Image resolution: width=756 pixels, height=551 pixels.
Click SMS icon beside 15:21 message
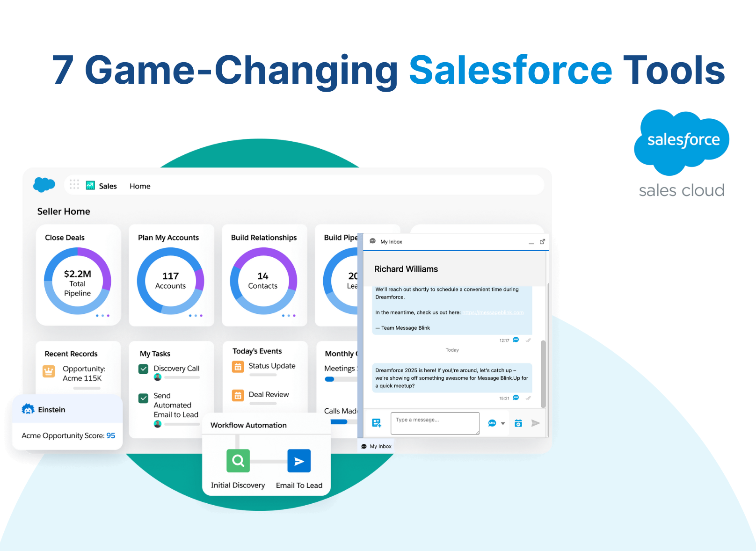point(516,398)
